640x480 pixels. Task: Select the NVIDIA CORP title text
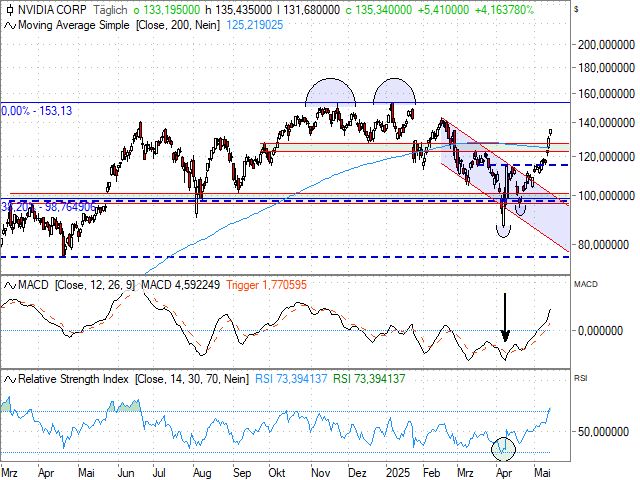click(x=52, y=9)
